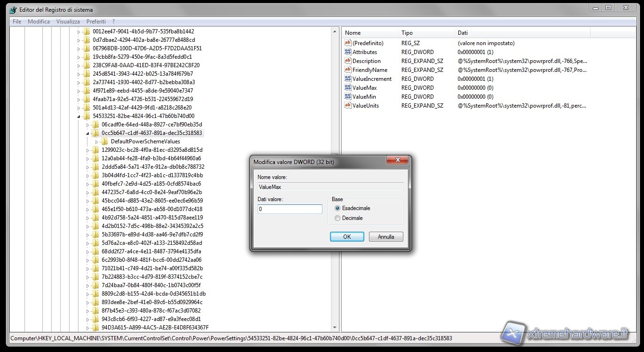Click the Dati valore input field
The width and height of the screenshot is (644, 352).
point(290,209)
